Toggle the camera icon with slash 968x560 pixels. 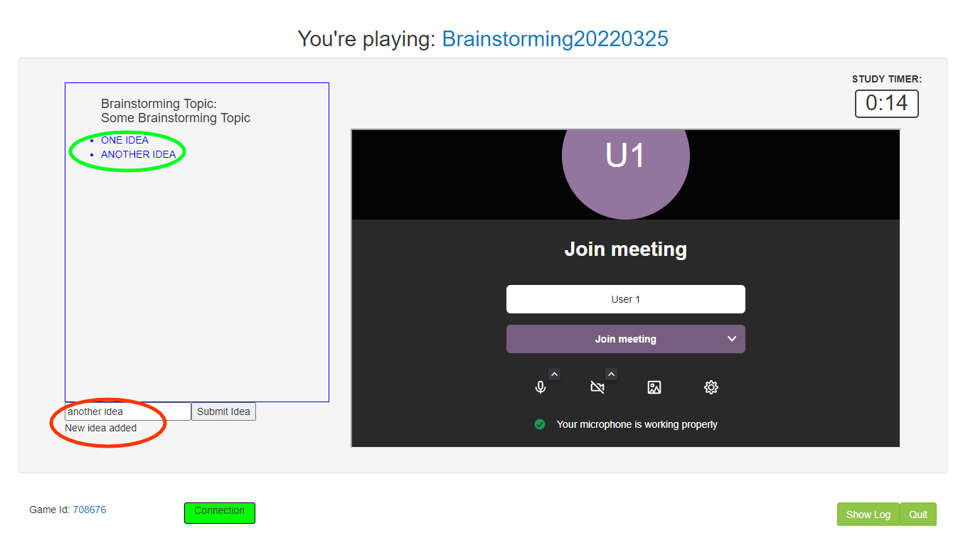[x=597, y=387]
